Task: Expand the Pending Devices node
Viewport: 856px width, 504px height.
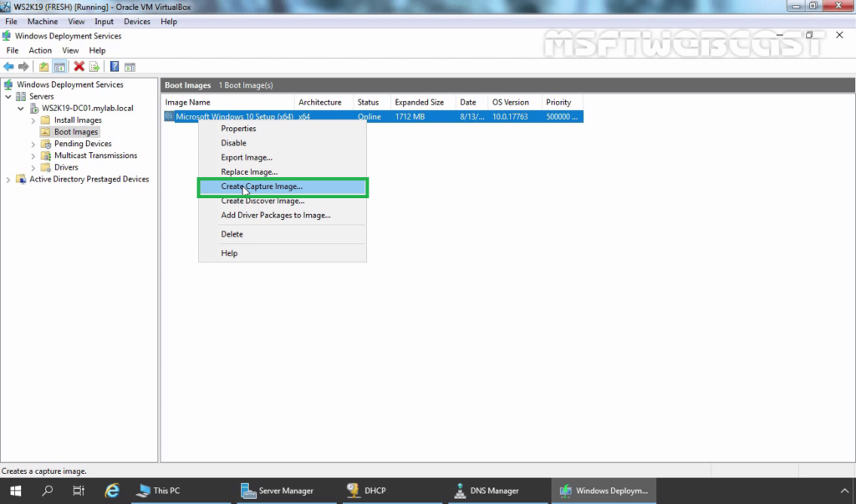Action: tap(33, 144)
